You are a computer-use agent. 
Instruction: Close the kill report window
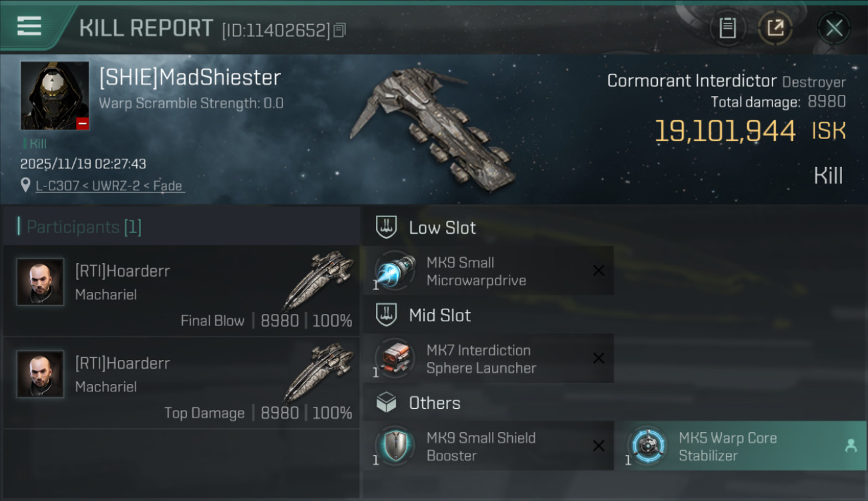tap(834, 28)
